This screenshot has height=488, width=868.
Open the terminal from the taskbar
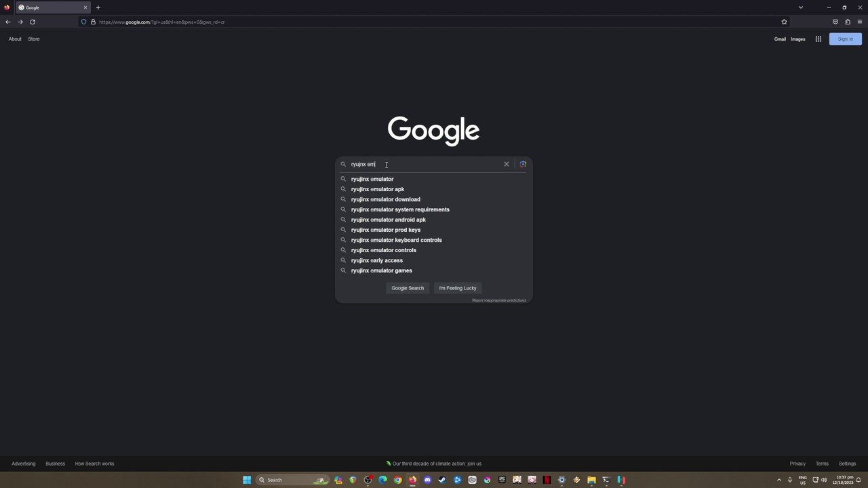[x=606, y=480]
